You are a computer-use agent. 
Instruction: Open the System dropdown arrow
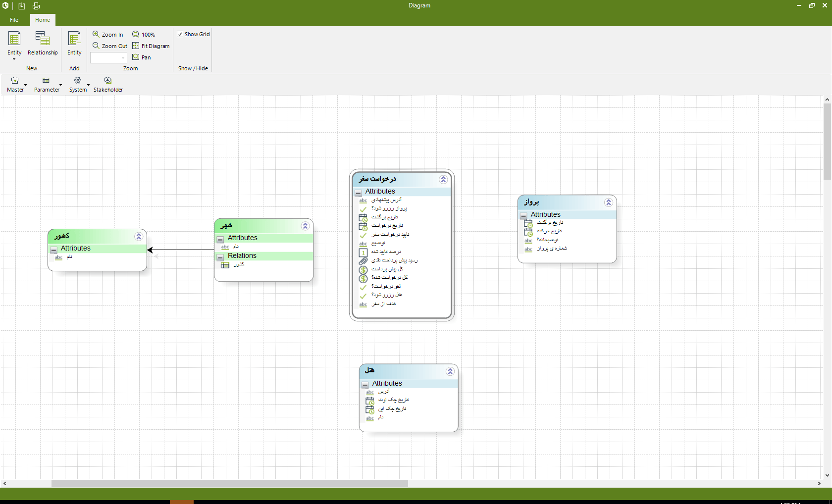coord(89,85)
